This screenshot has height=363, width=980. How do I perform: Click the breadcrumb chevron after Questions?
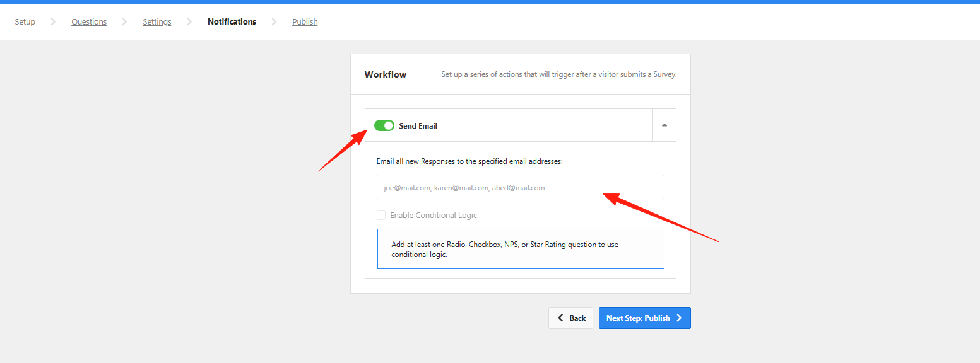coord(124,22)
